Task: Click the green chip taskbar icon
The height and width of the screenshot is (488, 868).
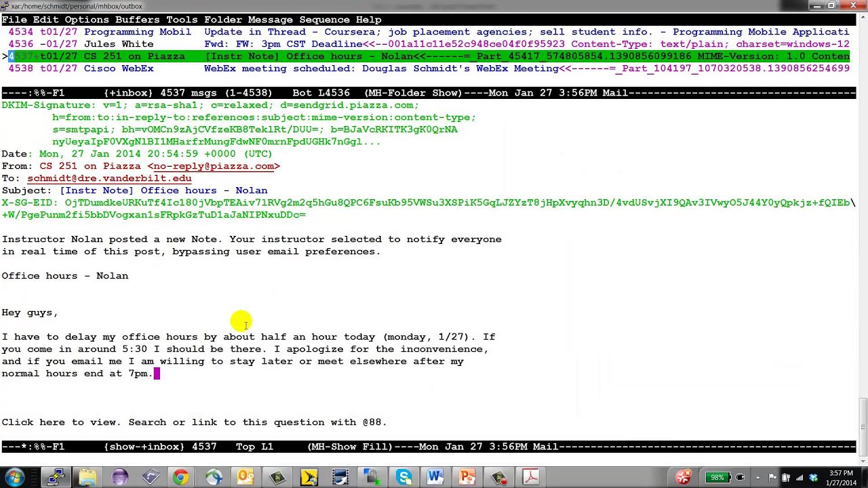Action: coord(277,477)
